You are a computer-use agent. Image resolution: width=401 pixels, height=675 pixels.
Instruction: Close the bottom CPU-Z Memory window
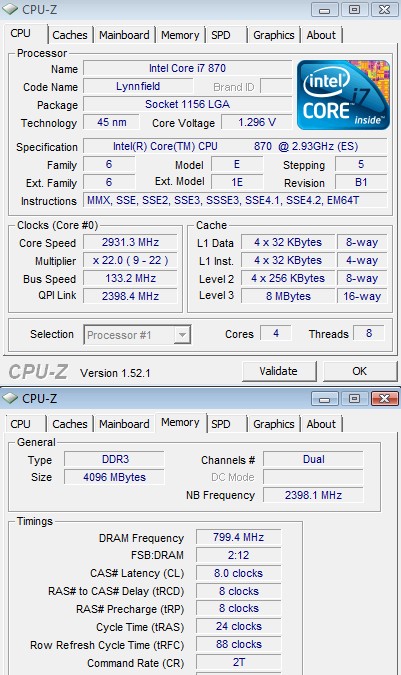pyautogui.click(x=384, y=399)
